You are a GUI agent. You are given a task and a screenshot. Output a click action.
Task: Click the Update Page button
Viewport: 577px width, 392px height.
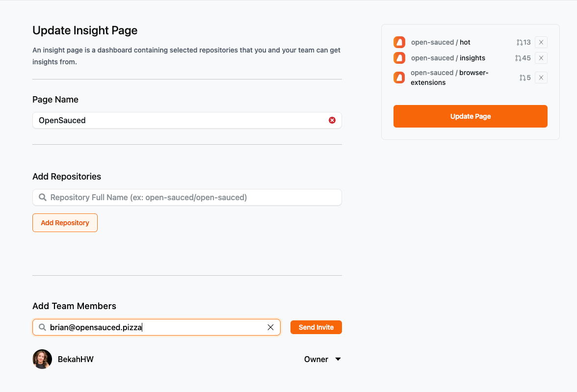click(470, 116)
